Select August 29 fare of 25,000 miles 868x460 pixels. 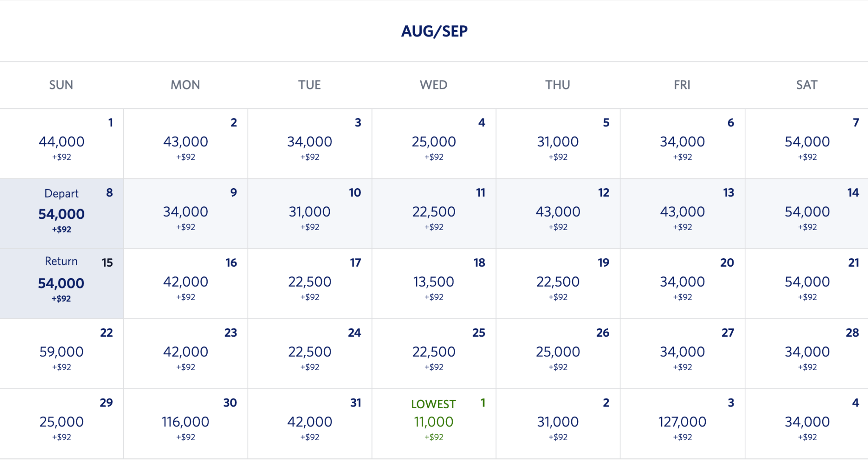61,422
